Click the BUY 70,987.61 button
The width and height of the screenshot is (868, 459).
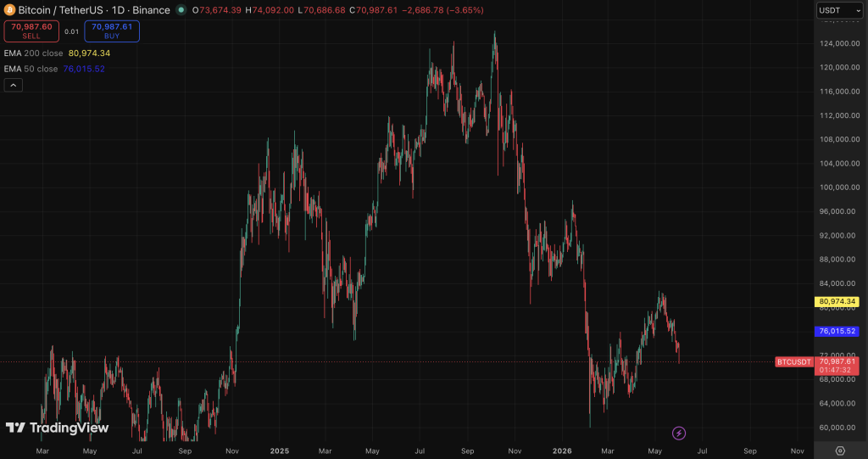(x=112, y=31)
